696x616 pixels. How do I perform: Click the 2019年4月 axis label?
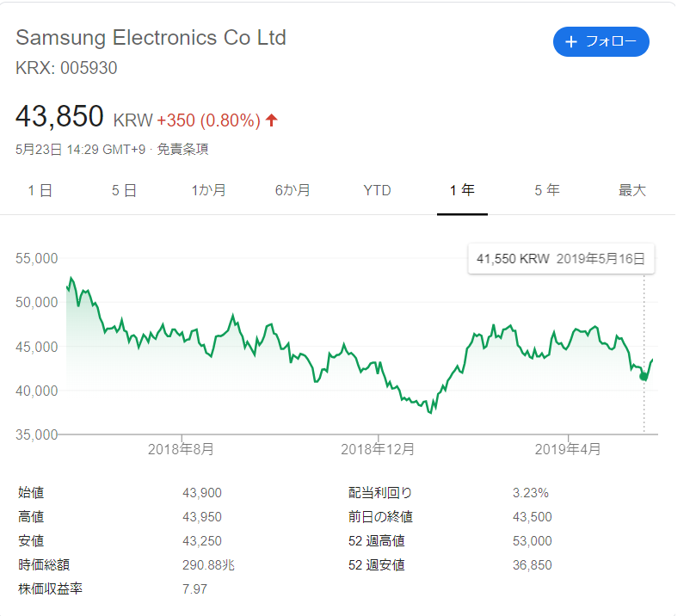pyautogui.click(x=568, y=448)
